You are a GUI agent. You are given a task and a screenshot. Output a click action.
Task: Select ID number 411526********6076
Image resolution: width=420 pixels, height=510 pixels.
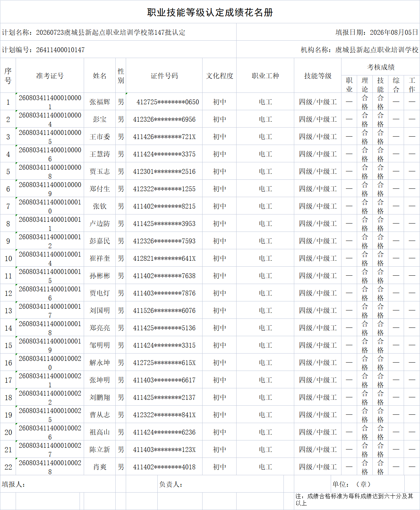click(164, 310)
